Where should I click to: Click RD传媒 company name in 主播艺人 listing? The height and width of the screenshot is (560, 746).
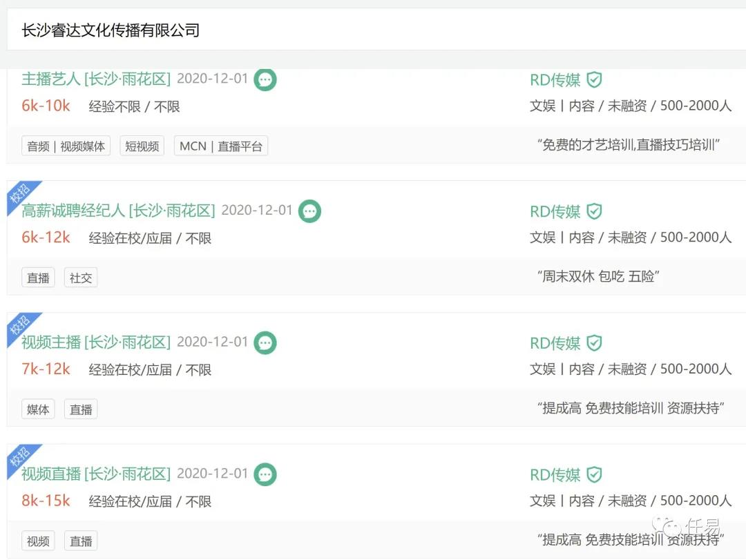pos(555,80)
